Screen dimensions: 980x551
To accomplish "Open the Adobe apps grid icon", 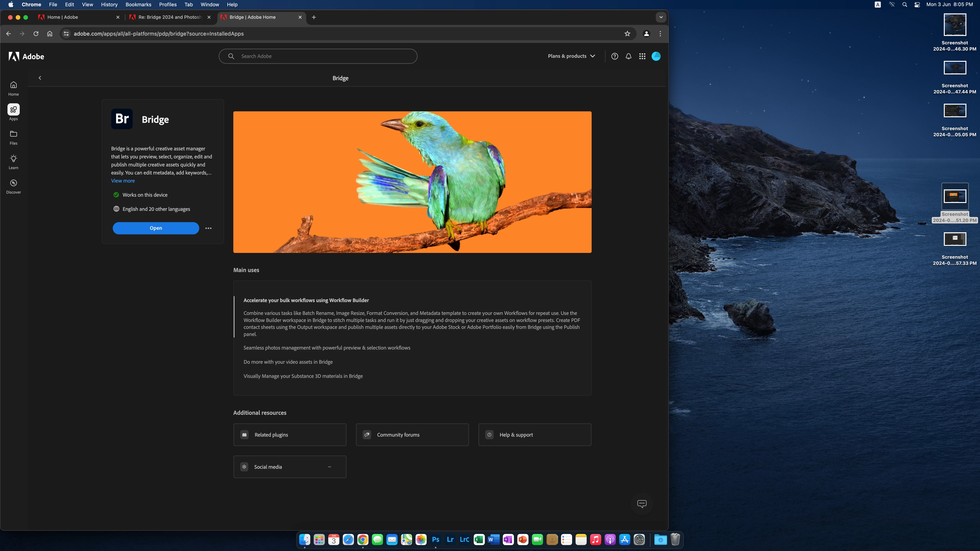I will coord(642,56).
